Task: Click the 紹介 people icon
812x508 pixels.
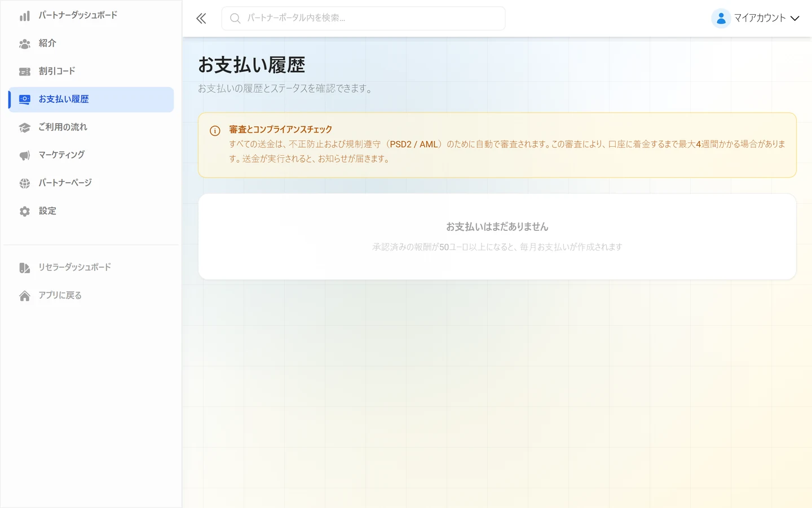Action: 25,43
